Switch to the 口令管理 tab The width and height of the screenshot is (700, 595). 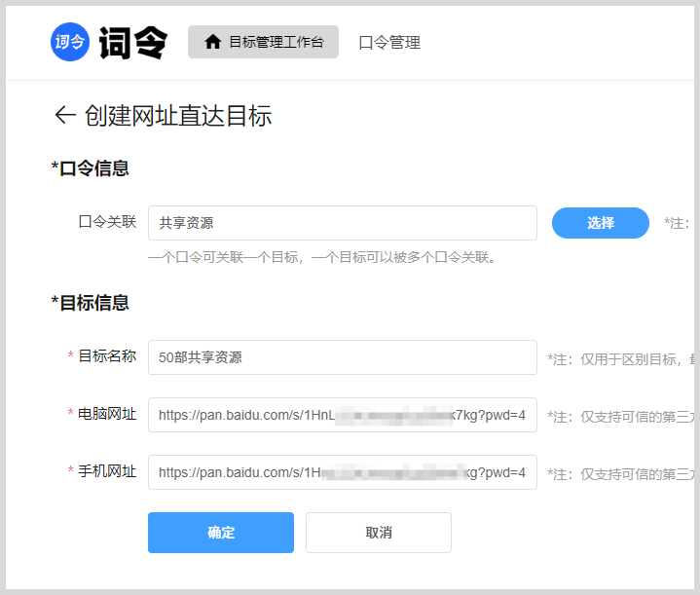click(x=389, y=43)
